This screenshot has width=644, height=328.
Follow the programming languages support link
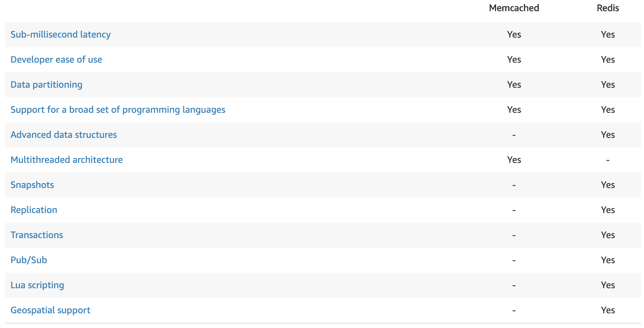pyautogui.click(x=118, y=109)
